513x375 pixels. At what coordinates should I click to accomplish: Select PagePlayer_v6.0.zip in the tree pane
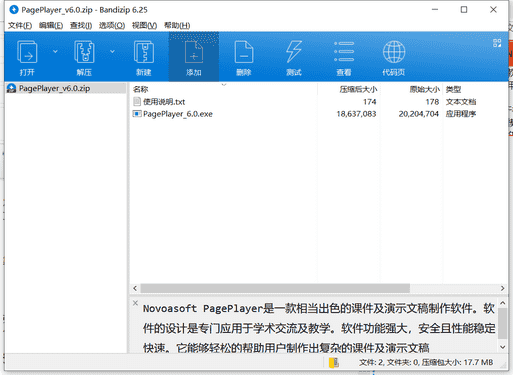point(66,88)
